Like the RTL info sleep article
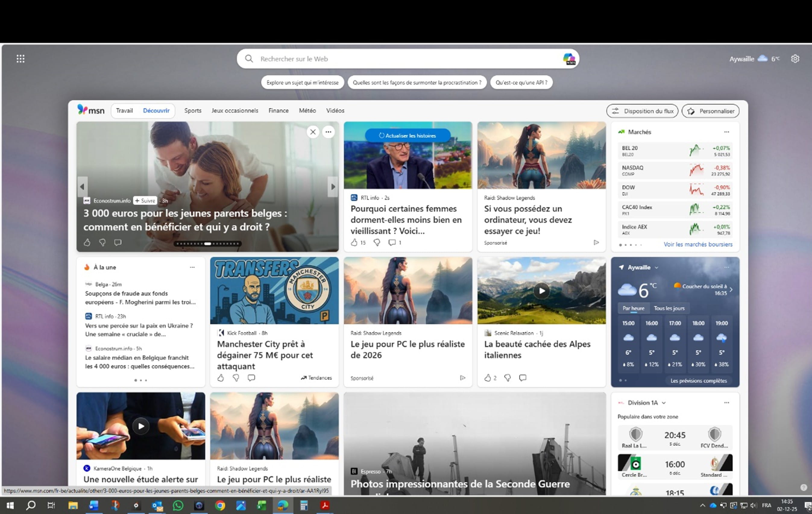Image resolution: width=812 pixels, height=514 pixels. (x=354, y=242)
